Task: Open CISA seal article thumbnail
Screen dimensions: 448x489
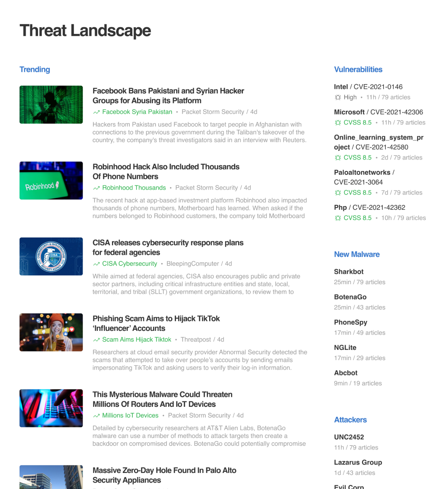Action: coord(51,256)
